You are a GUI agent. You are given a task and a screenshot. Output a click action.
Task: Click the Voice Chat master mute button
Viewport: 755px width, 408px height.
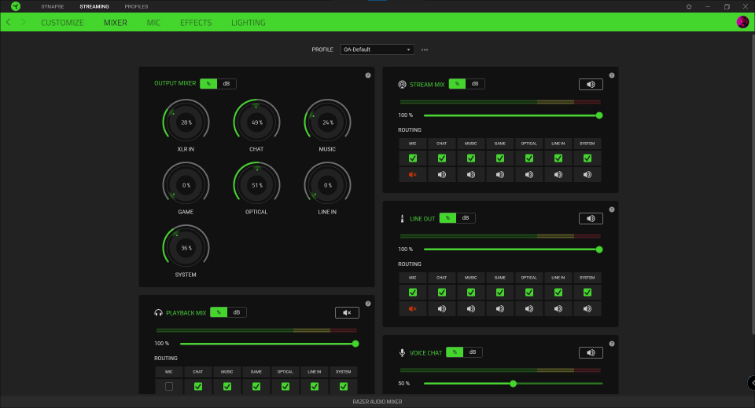point(591,353)
